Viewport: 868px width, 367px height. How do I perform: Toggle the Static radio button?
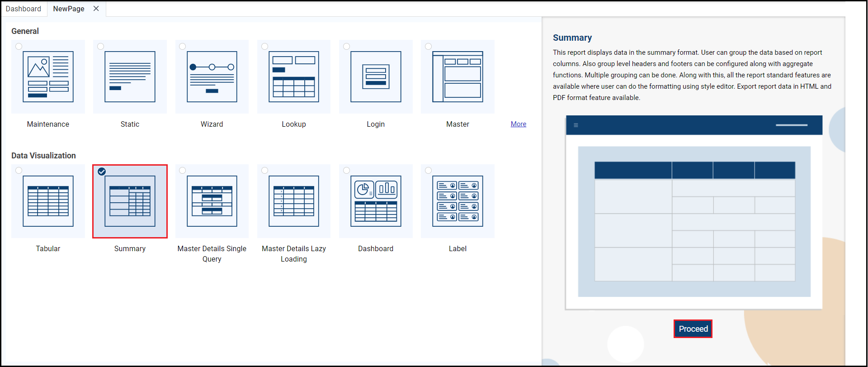coord(100,46)
